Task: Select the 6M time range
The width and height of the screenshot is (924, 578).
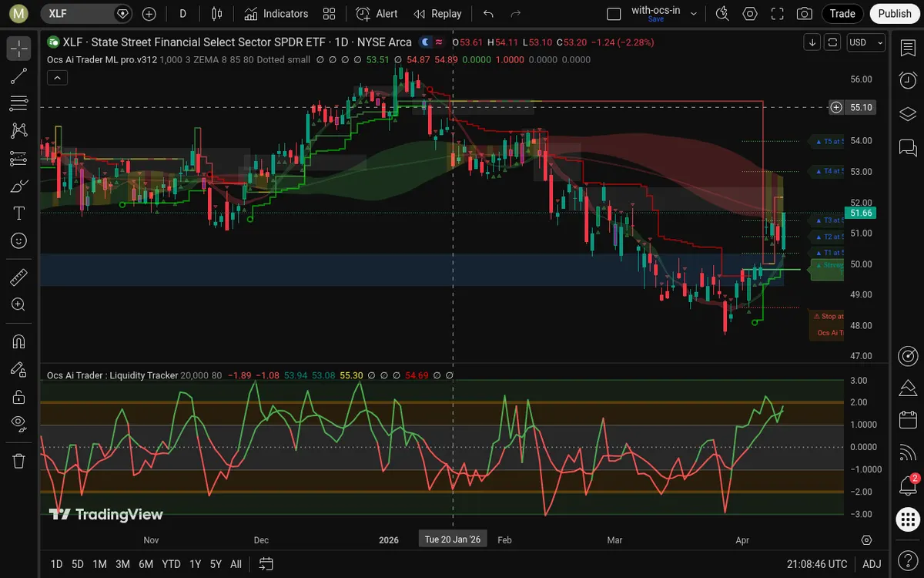Action: 146,564
